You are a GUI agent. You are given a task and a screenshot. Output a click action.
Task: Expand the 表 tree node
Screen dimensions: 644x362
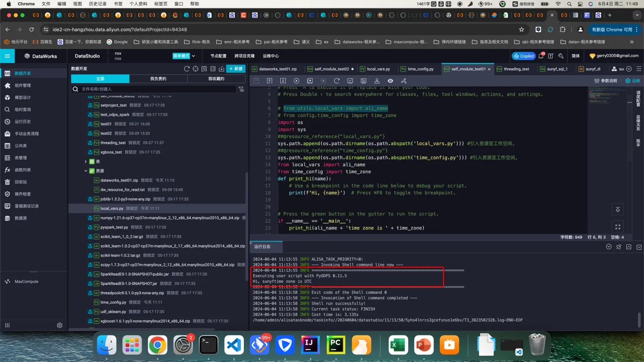point(85,161)
